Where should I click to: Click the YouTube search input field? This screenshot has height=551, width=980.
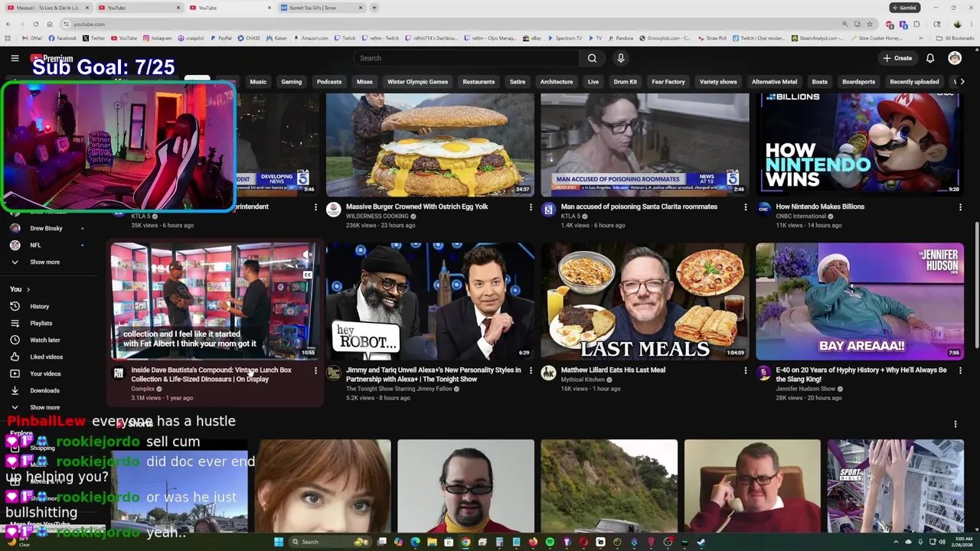pyautogui.click(x=466, y=58)
